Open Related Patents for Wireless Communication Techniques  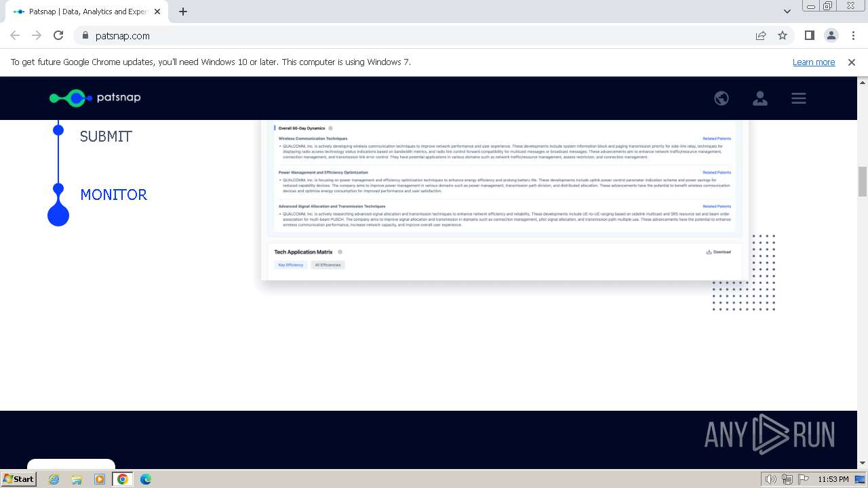pos(717,138)
